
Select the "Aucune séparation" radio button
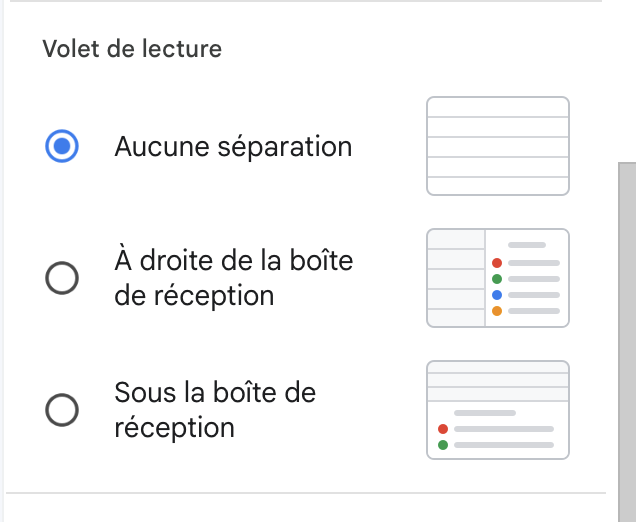[x=62, y=146]
